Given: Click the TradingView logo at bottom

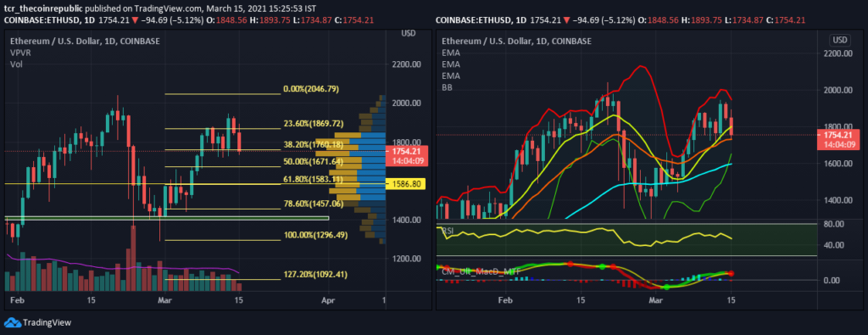Looking at the screenshot, I should (37, 322).
